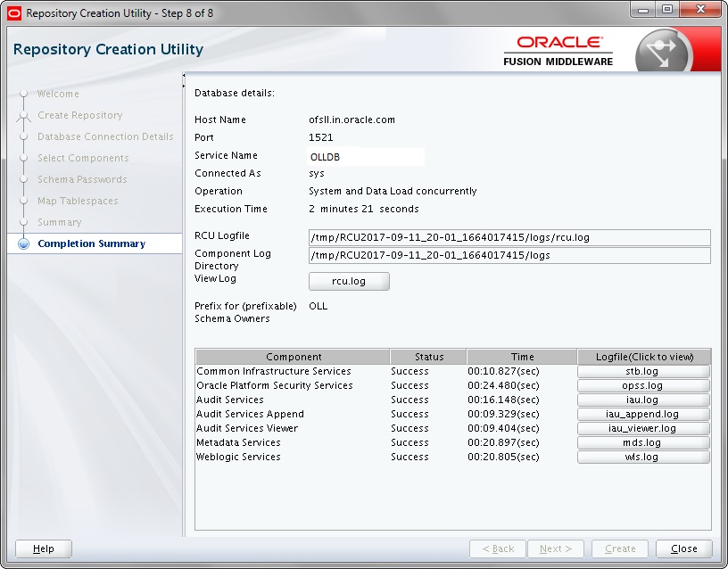Click the disabled Back button
728x569 pixels.
498,548
